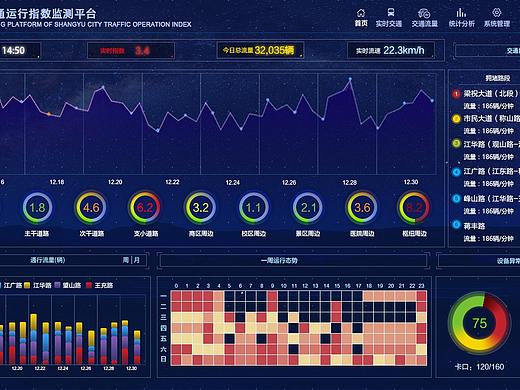
Task: Click 12.24 date label under line chart
Action: 233,182
